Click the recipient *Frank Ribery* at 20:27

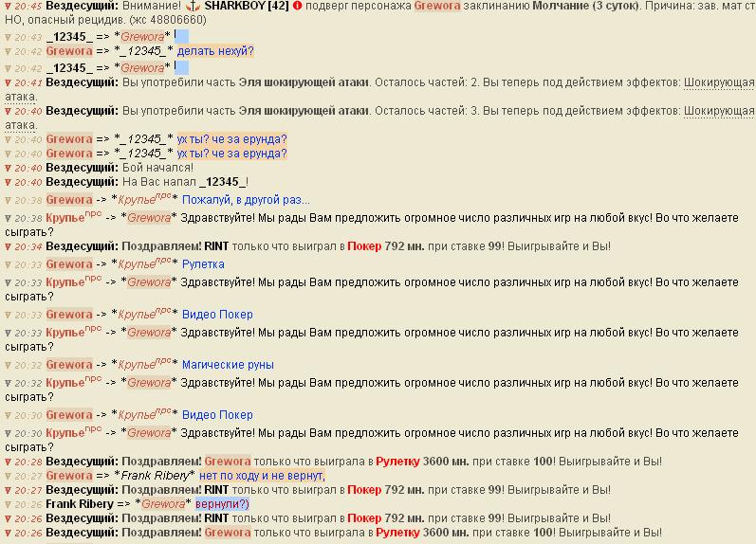click(x=155, y=476)
